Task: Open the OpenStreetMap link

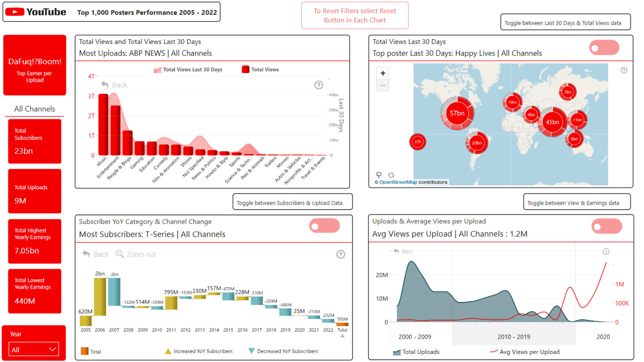Action: click(398, 182)
